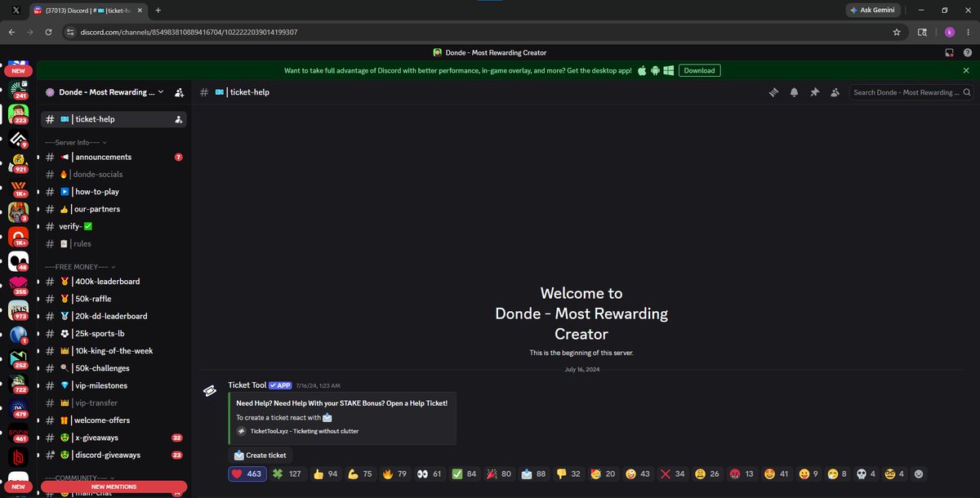980x498 pixels.
Task: Click the Ticket Tool username
Action: 247,385
